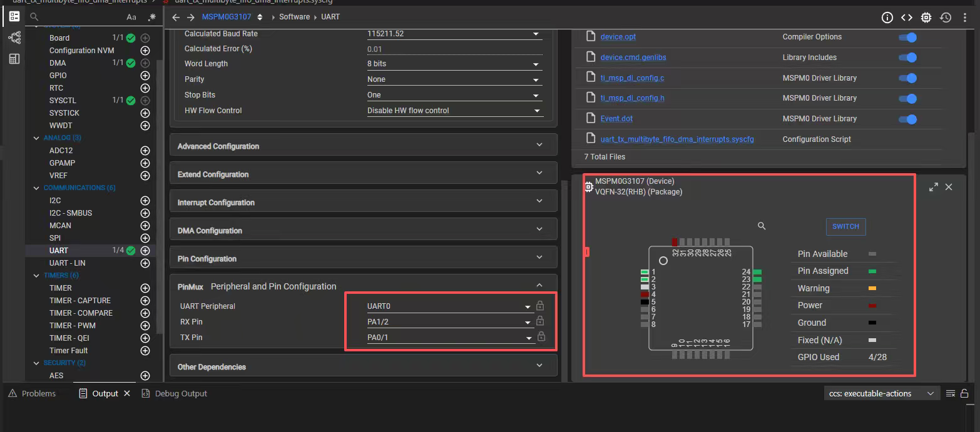Open the ccs: executable-actions output dropdown
The width and height of the screenshot is (980, 432).
[882, 393]
